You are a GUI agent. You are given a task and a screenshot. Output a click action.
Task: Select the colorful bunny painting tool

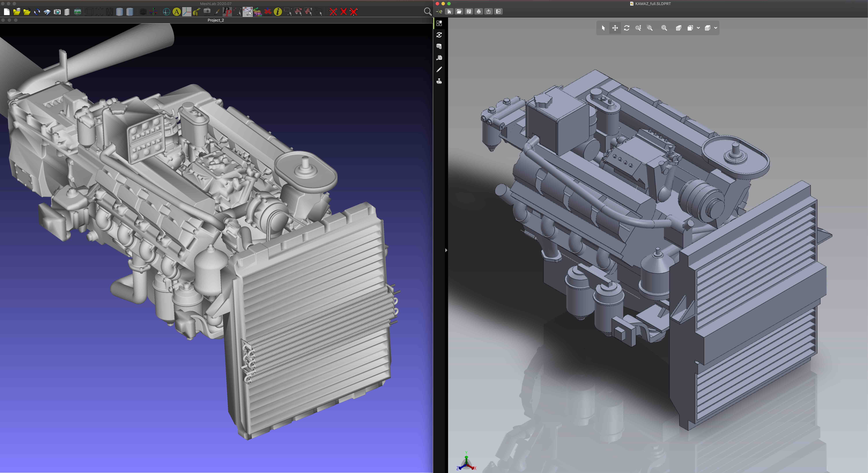click(x=257, y=12)
